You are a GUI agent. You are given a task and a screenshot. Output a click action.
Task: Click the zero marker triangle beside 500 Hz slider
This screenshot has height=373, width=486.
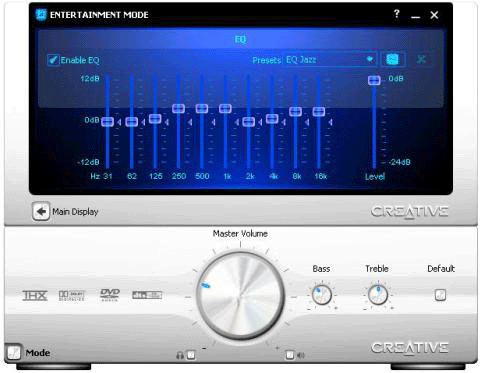coord(213,123)
